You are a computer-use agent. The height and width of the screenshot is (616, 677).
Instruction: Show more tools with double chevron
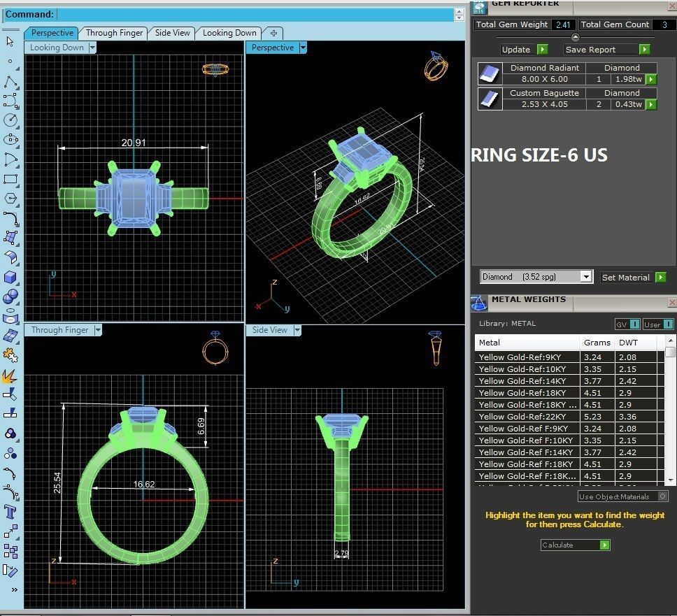(14, 589)
